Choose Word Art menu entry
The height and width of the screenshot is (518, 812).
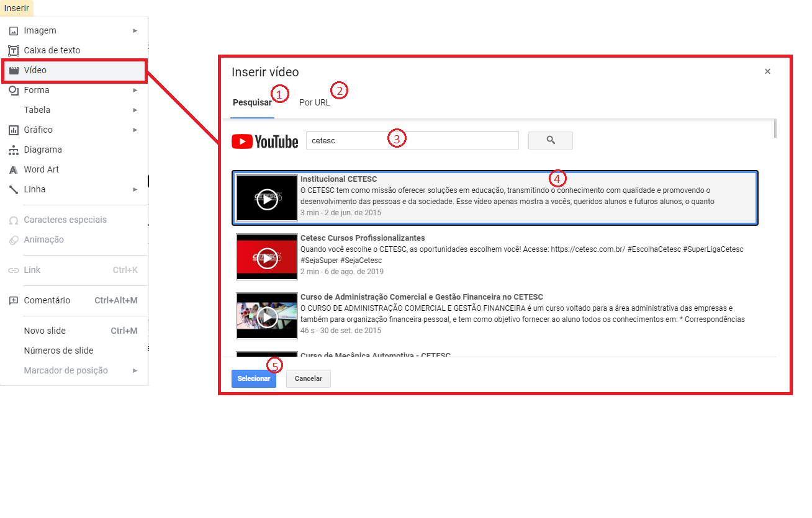coord(74,169)
